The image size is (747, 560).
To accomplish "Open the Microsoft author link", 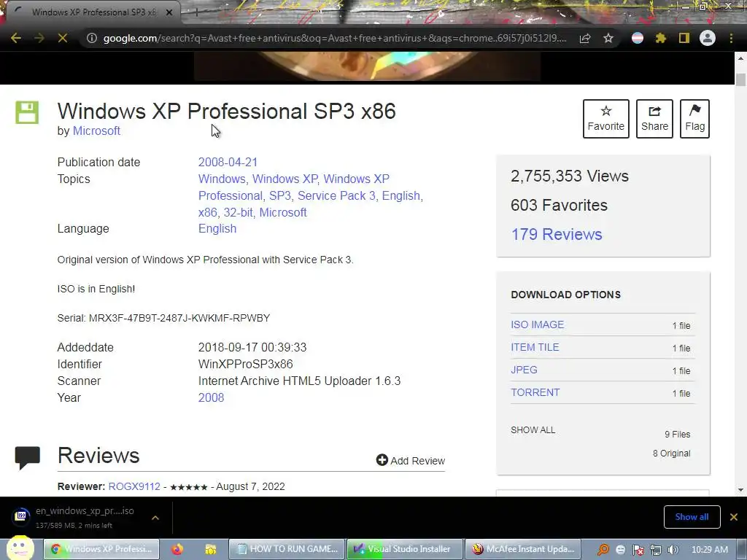I will coord(96,131).
